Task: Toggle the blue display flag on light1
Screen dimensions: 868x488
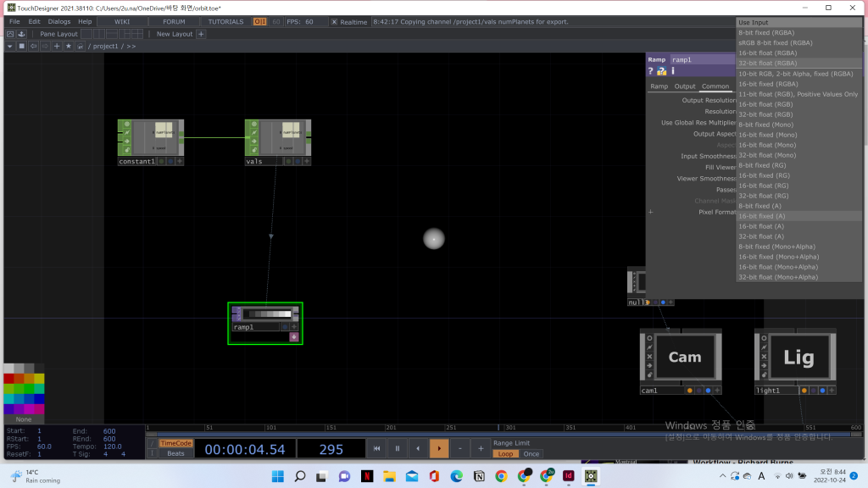Action: [822, 391]
